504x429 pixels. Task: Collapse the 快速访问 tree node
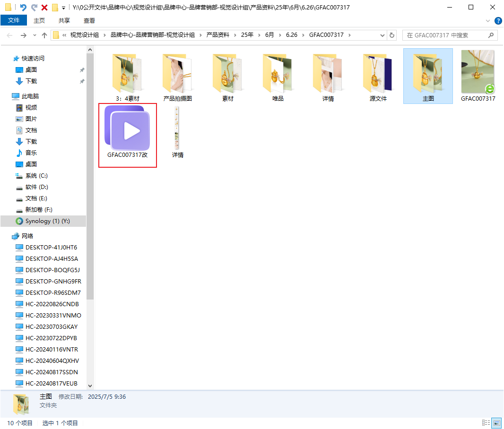click(x=8, y=59)
